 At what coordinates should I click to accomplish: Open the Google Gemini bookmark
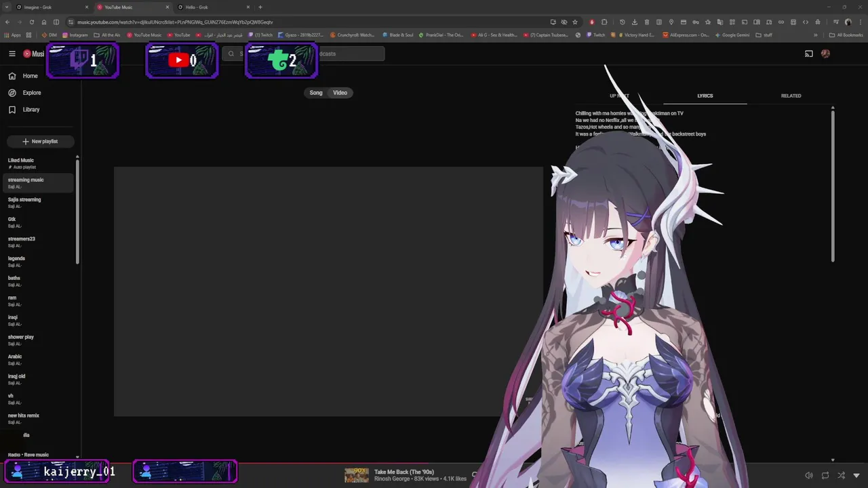(732, 35)
